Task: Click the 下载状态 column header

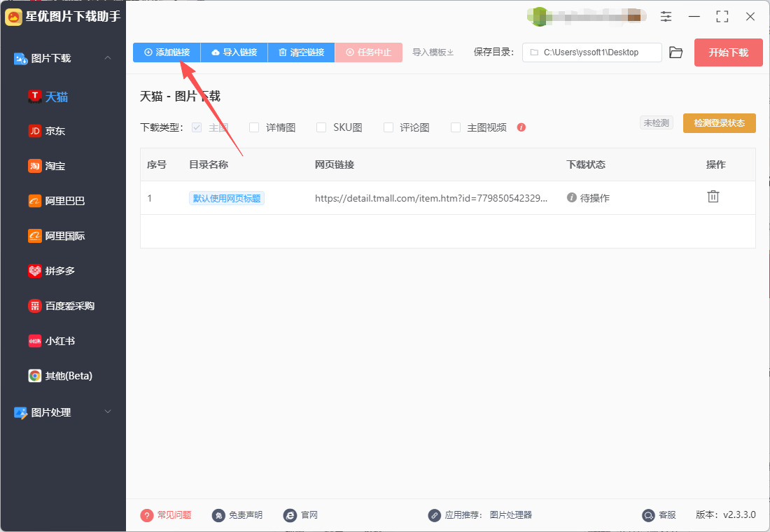Action: [586, 164]
